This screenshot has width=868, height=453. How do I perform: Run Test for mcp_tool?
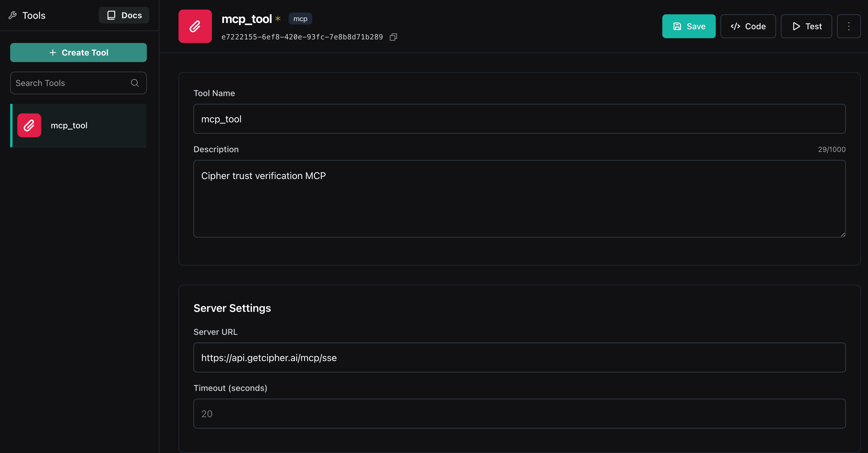click(x=806, y=26)
